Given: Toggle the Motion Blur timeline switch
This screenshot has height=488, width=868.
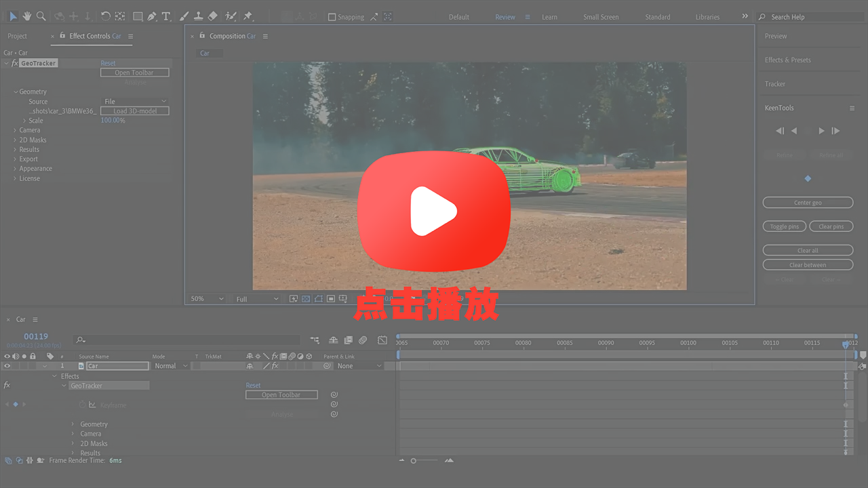Looking at the screenshot, I should point(363,340).
